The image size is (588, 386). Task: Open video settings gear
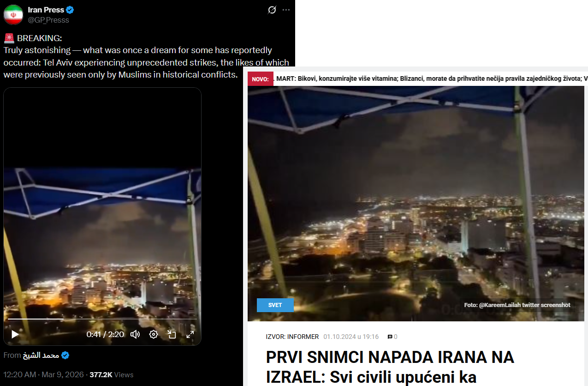click(x=154, y=334)
